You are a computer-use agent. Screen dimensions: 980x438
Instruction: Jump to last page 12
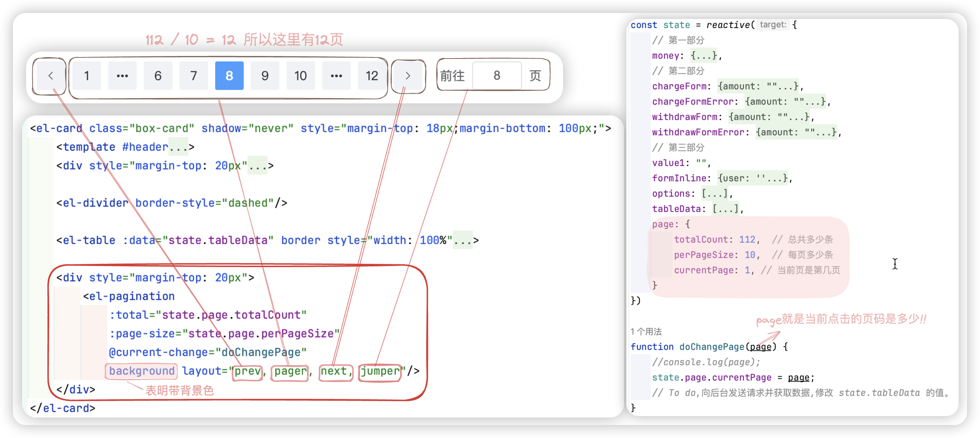(x=372, y=76)
